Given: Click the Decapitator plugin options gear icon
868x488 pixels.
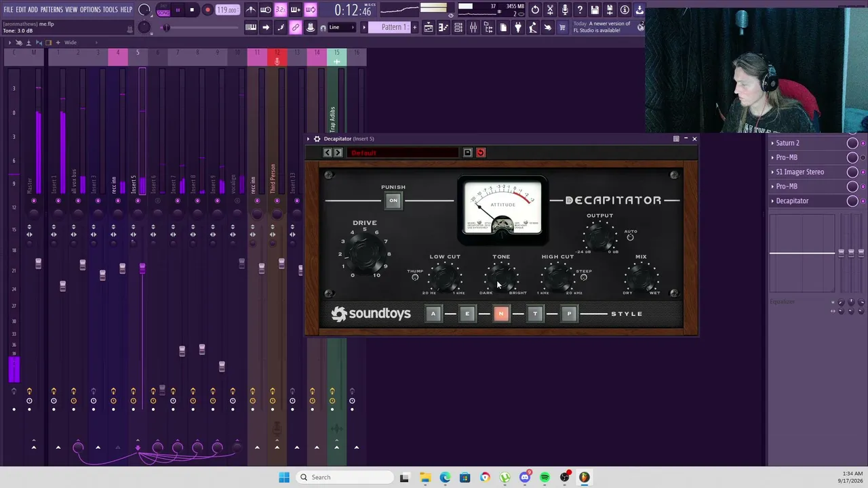Looking at the screenshot, I should (317, 138).
